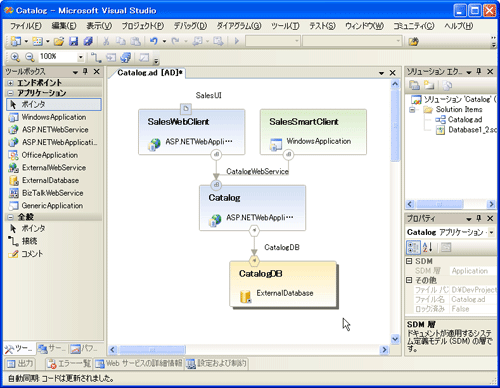
Task: Click the Solution Explorer horizontal scrollbar thumb
Action: [x=440, y=204]
